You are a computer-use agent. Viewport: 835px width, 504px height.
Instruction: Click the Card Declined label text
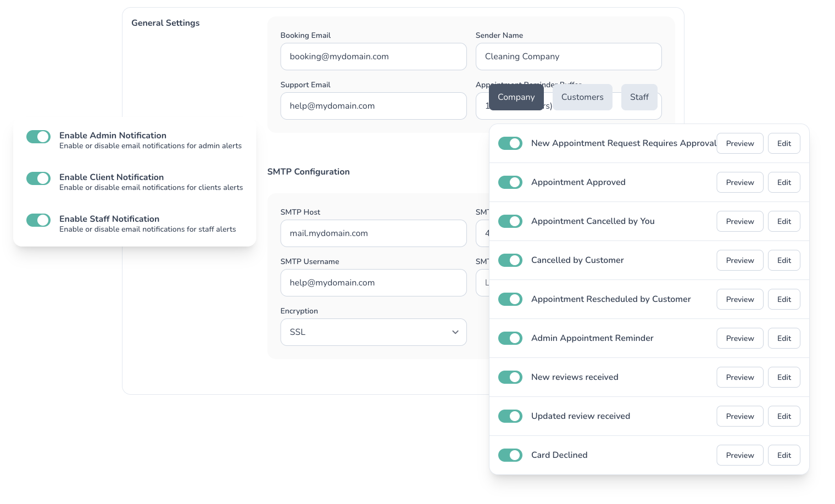click(x=559, y=455)
